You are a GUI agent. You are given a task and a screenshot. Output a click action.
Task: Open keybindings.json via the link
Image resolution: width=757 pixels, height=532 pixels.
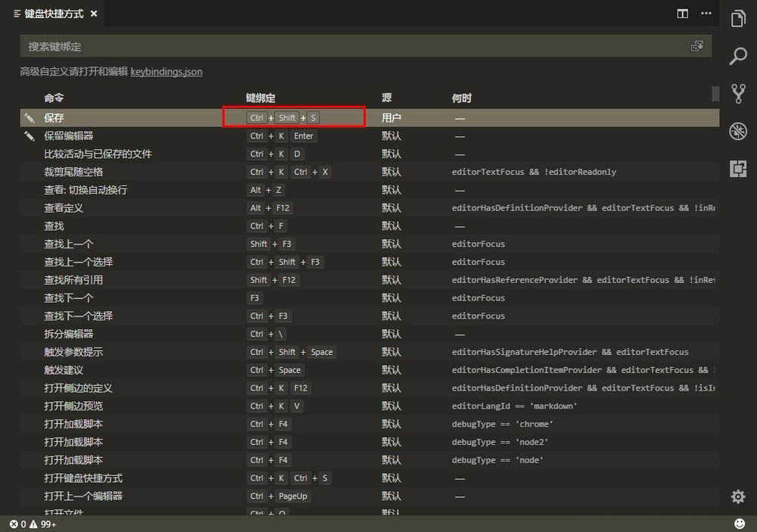point(167,71)
